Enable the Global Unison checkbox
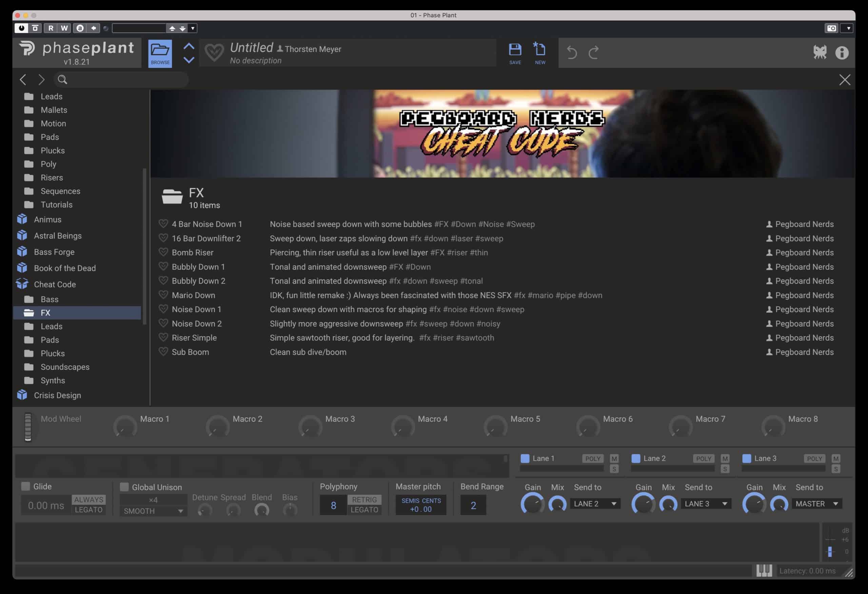Image resolution: width=868 pixels, height=594 pixels. [x=124, y=487]
